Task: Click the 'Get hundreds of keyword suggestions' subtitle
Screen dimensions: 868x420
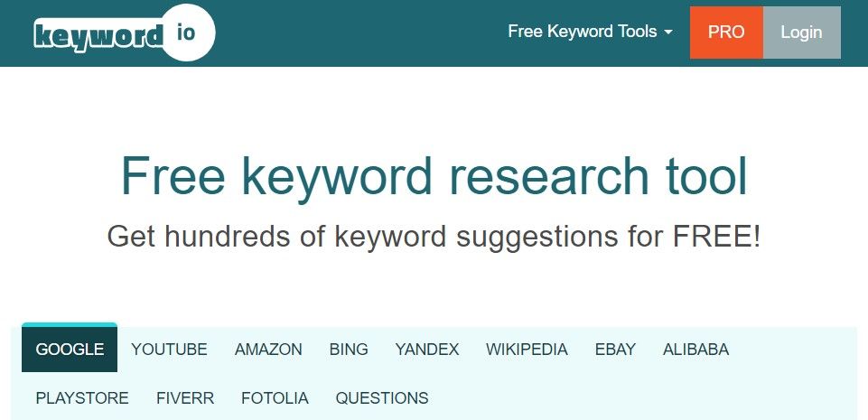Action: pyautogui.click(x=434, y=237)
